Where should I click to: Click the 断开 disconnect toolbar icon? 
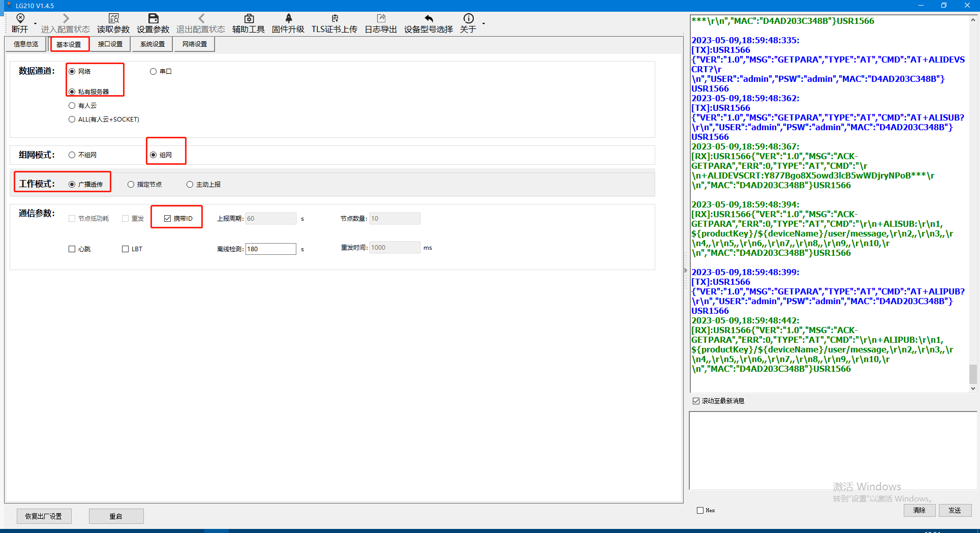coord(20,19)
